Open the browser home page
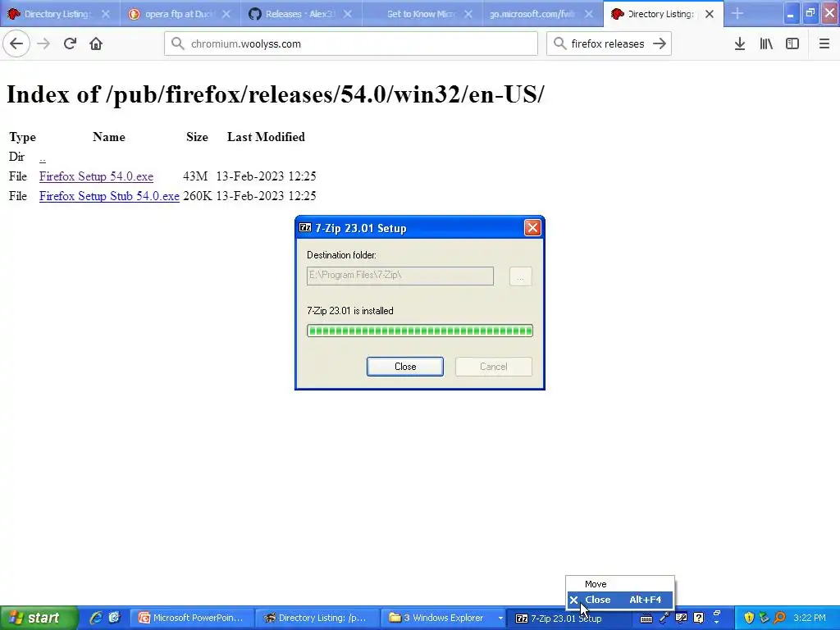Image resolution: width=840 pixels, height=630 pixels. coord(96,43)
